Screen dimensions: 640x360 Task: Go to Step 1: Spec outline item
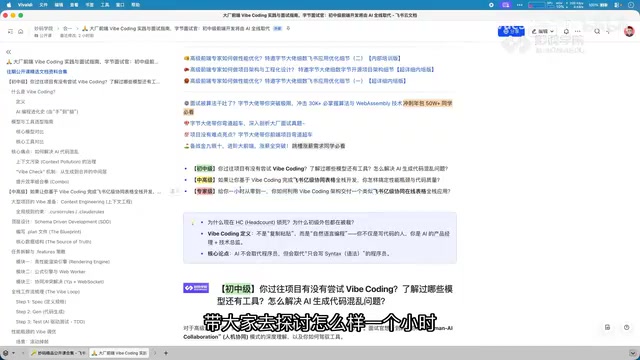tap(41, 302)
